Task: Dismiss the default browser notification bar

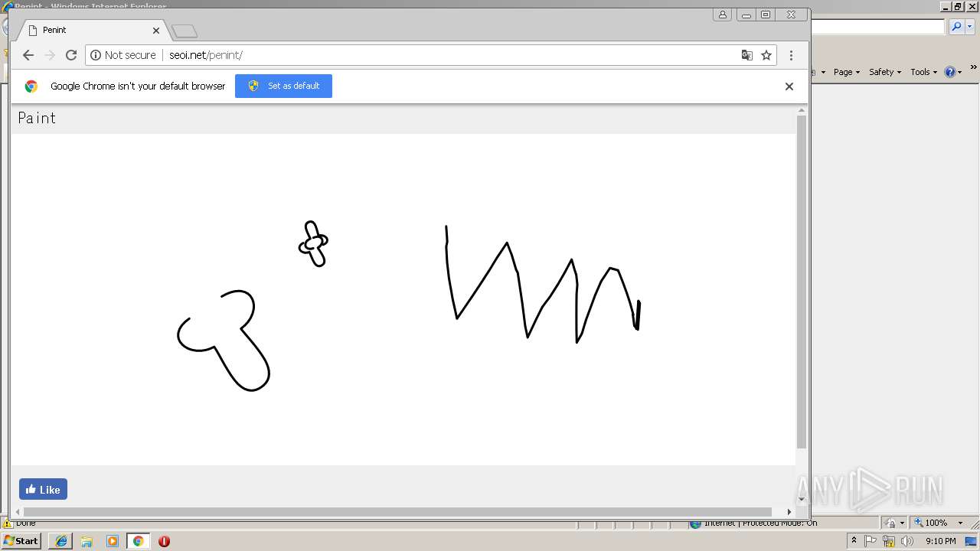Action: [x=789, y=86]
